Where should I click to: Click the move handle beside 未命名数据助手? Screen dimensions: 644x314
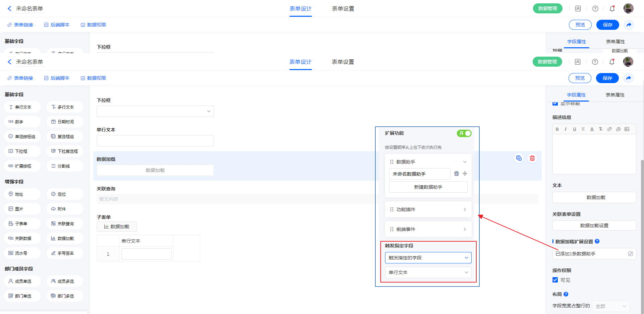(465, 174)
